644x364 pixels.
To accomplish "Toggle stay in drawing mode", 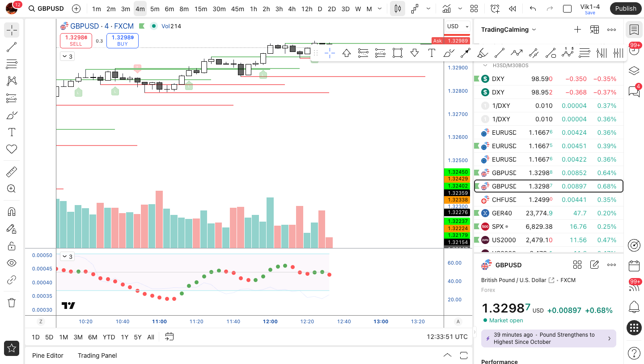I will pyautogui.click(x=12, y=229).
